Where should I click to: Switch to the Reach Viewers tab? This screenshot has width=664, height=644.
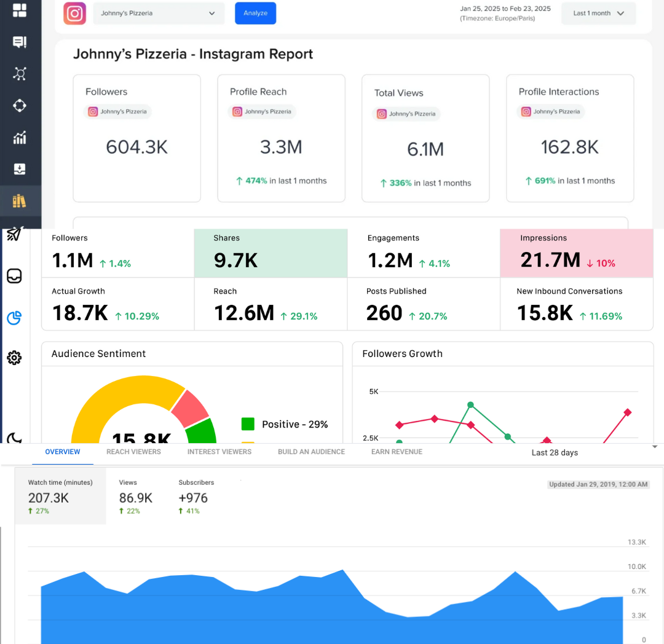pos(133,452)
